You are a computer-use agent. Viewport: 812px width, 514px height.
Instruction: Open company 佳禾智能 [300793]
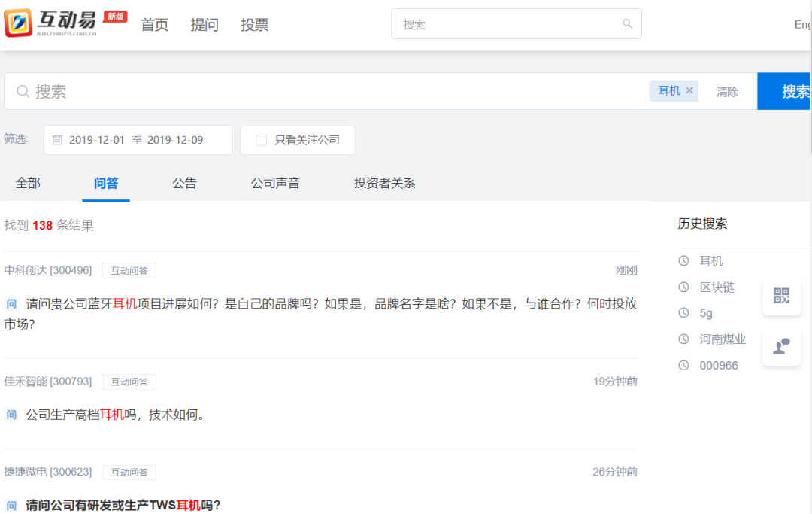point(48,382)
